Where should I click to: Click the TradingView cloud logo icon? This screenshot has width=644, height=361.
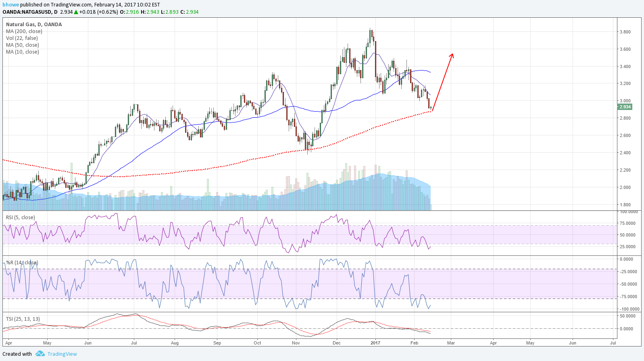[40, 354]
